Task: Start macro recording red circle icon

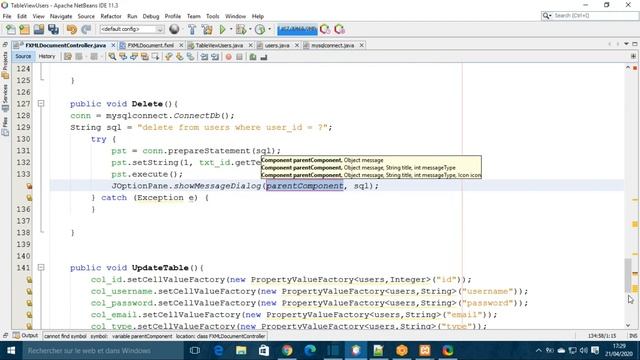Action: [x=229, y=57]
